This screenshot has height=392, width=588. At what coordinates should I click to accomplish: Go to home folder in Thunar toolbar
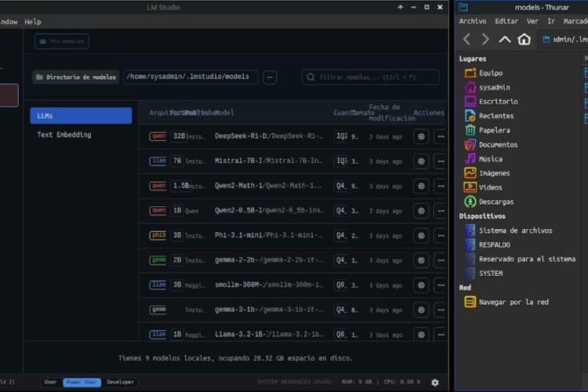point(524,39)
